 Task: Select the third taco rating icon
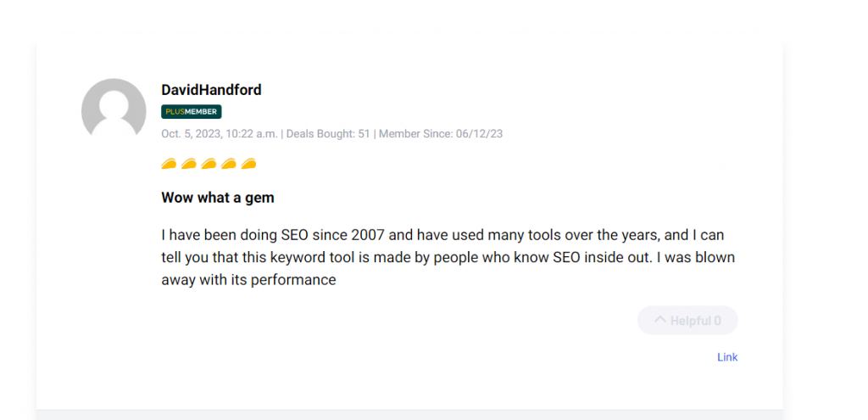pos(209,163)
